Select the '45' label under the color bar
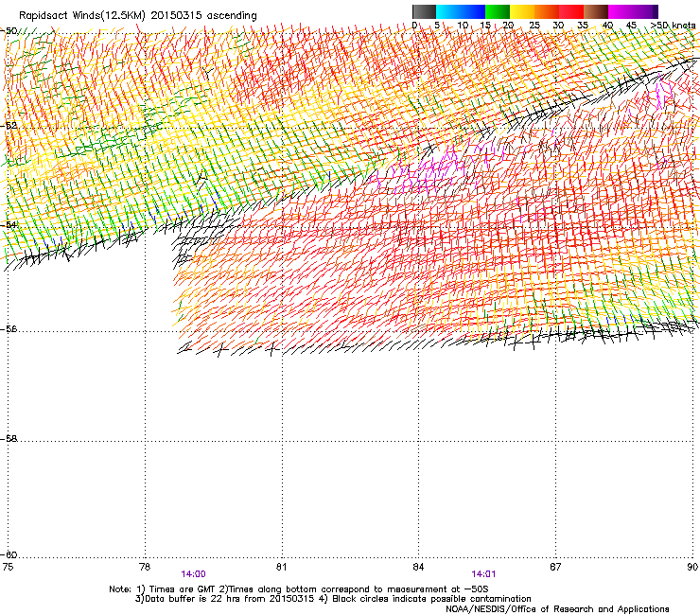This screenshot has height=615, width=700. click(631, 26)
